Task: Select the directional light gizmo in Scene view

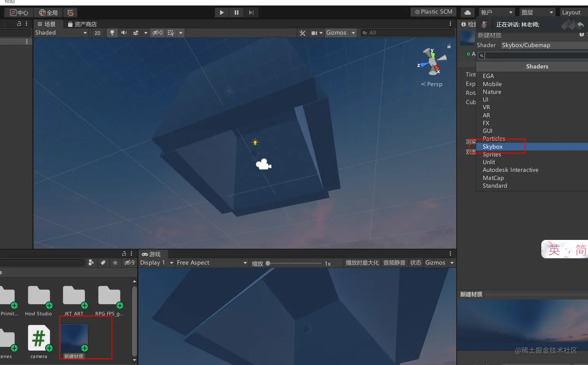Action: tap(255, 142)
